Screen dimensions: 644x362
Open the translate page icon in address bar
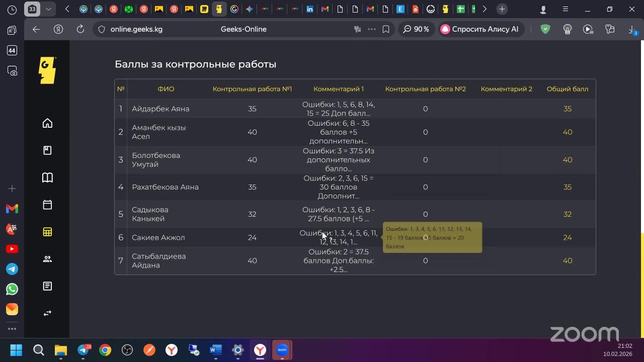click(x=358, y=29)
